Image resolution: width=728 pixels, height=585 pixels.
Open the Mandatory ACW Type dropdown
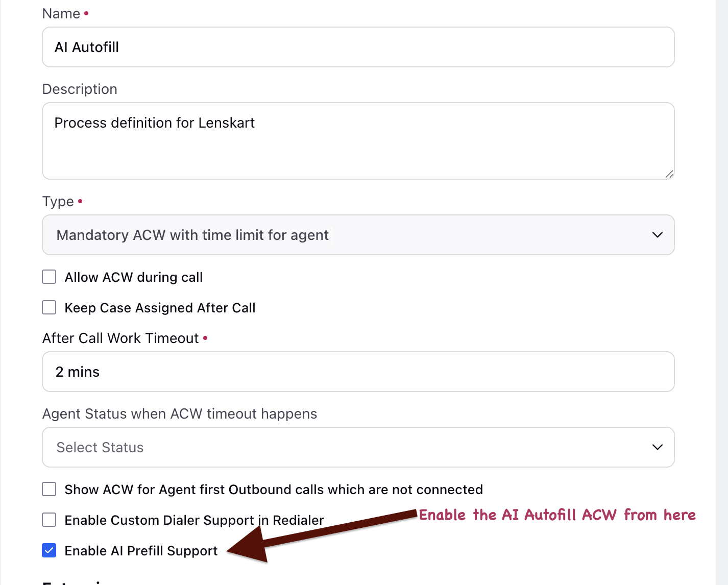coord(358,235)
